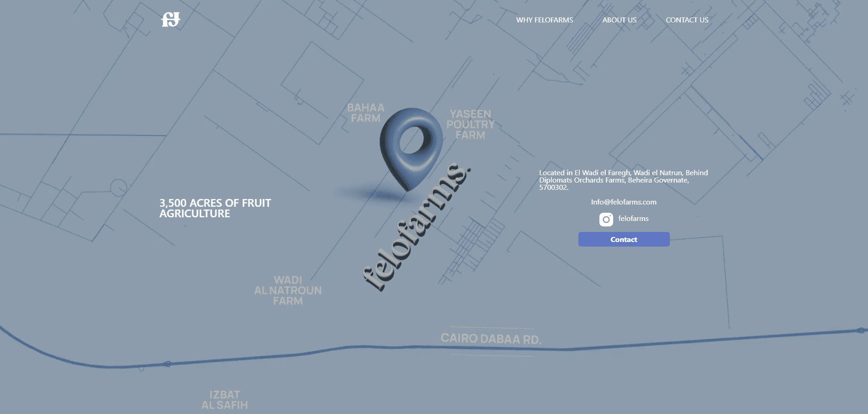Click the 3D map pin marker

411,149
